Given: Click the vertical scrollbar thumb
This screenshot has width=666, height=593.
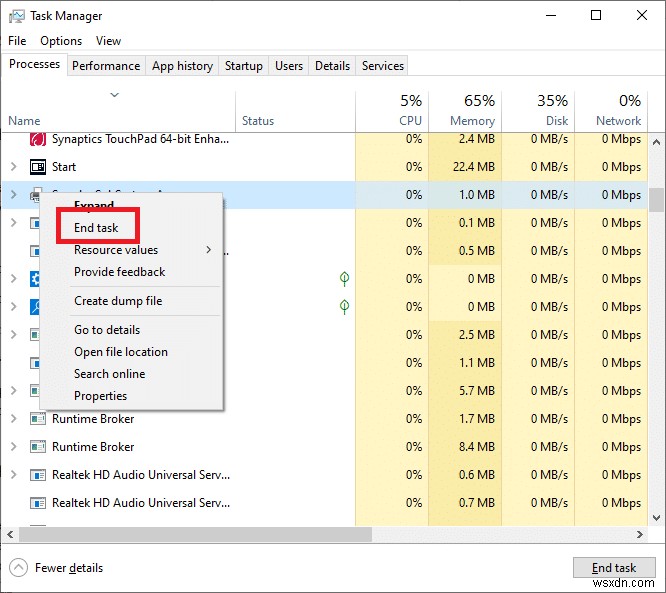Looking at the screenshot, I should point(656,200).
